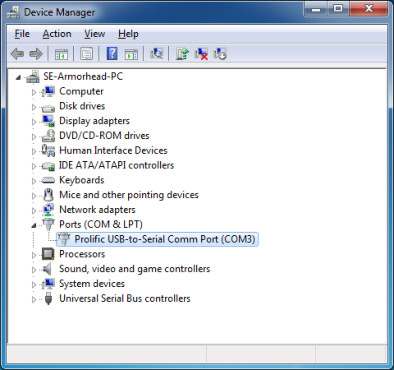This screenshot has width=394, height=370.
Task: Click the Mice and pointing devices icon
Action: 48,195
